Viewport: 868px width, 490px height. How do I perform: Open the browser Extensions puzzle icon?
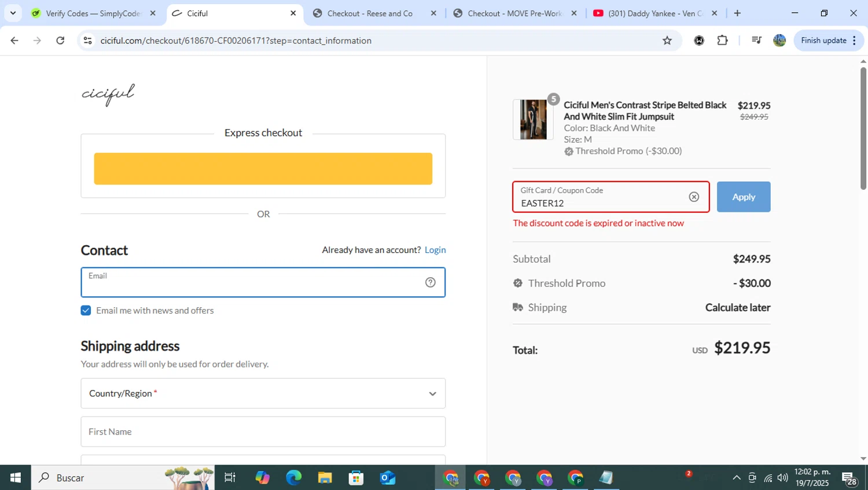click(722, 40)
